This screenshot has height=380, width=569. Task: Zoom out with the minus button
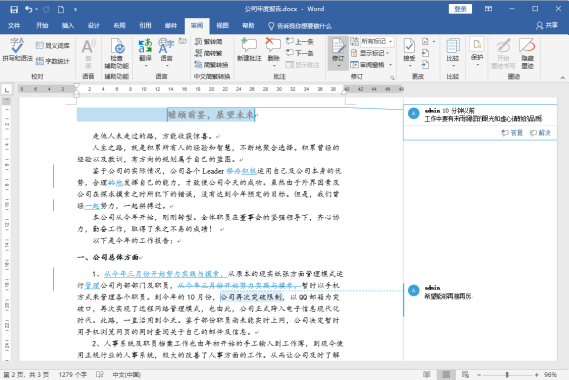(479, 375)
